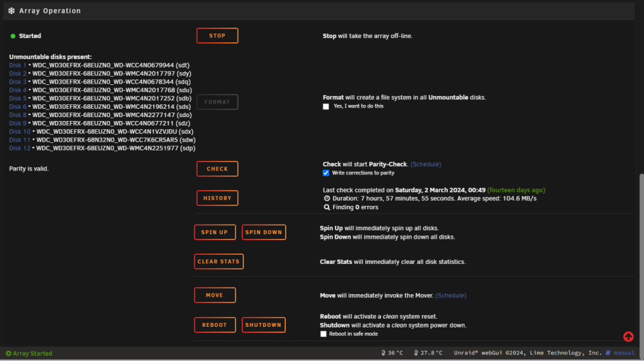Stop the array with the STOP button
This screenshot has height=361, width=644.
coord(217,35)
